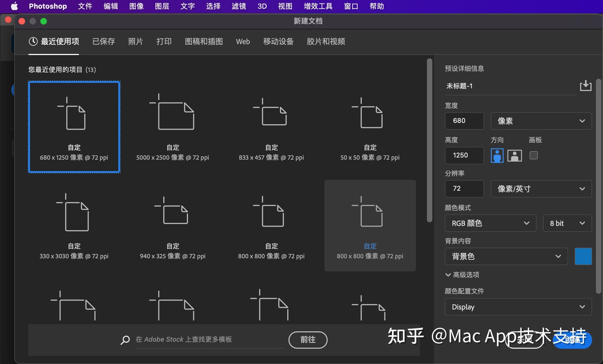This screenshot has height=364, width=603.
Task: Toggle landscape orientation under 方向
Action: 514,156
